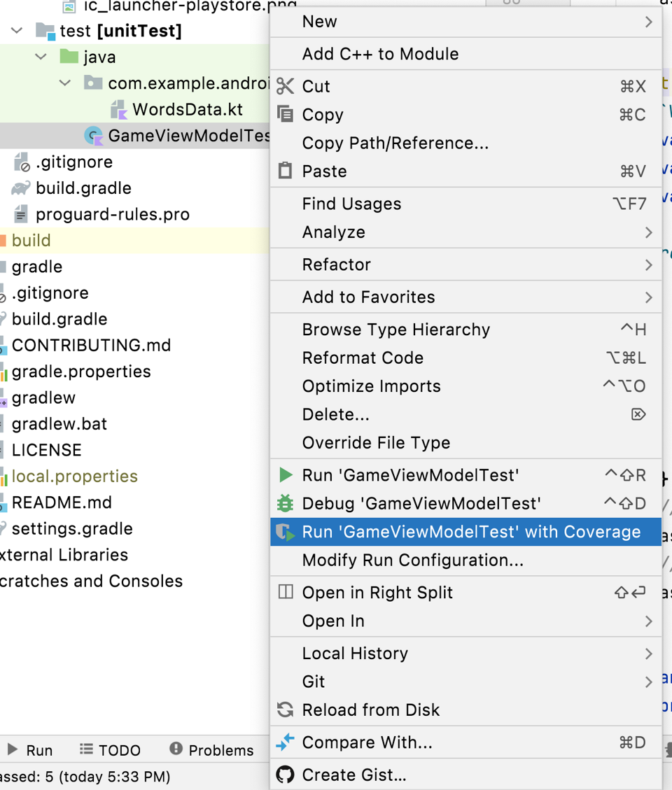Click the green Run arrow beside Run 'GameViewModelTest'
672x790 pixels.
coord(286,474)
